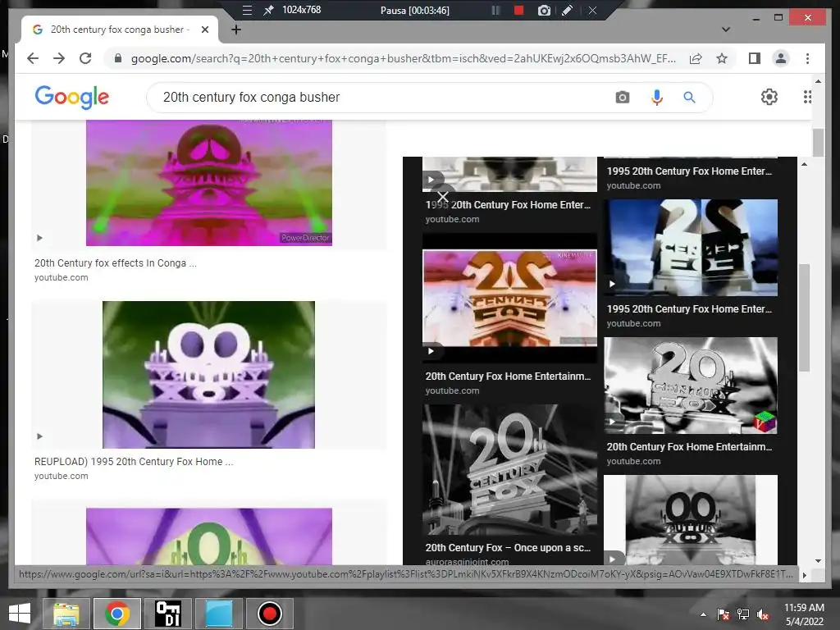840x630 pixels.
Task: Stop the recording with the red square
Action: 518,10
